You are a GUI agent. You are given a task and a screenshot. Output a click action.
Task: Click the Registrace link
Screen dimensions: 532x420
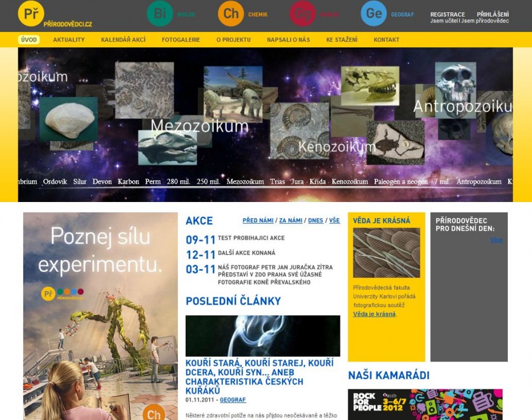447,14
